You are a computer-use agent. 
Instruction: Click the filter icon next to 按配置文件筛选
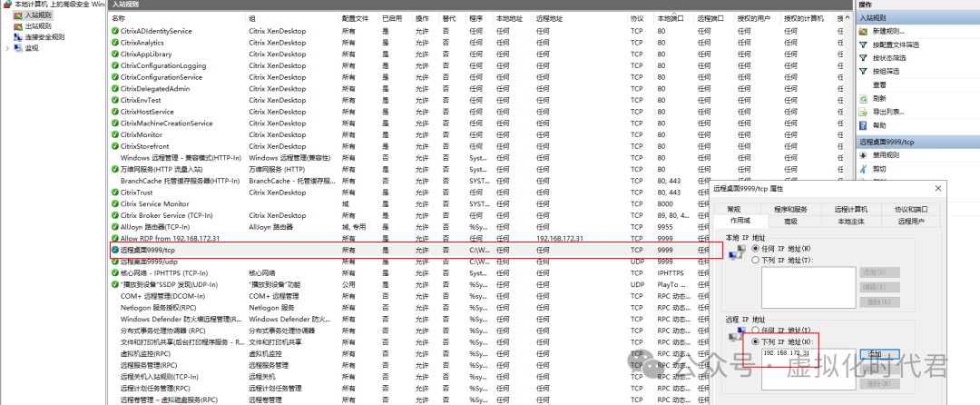pyautogui.click(x=863, y=45)
